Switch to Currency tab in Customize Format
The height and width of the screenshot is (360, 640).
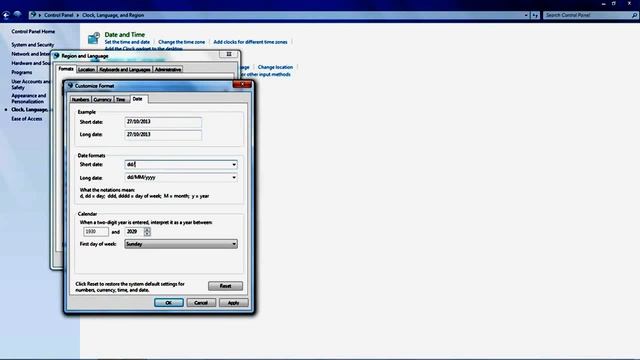coord(102,100)
